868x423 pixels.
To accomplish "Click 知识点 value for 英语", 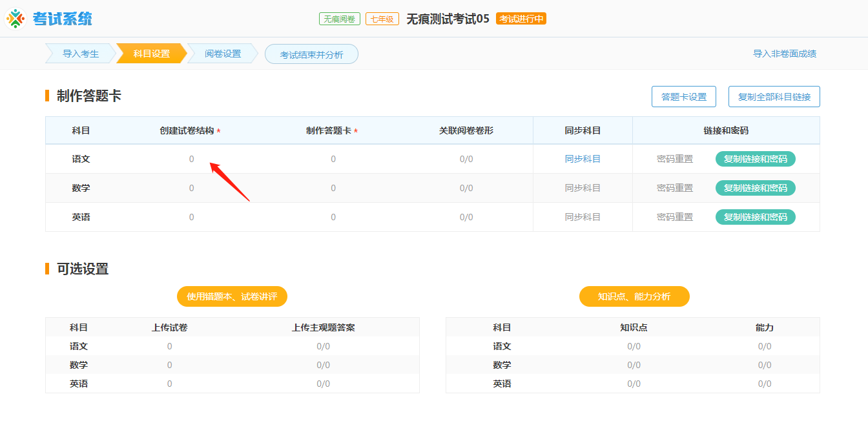I will (x=634, y=384).
